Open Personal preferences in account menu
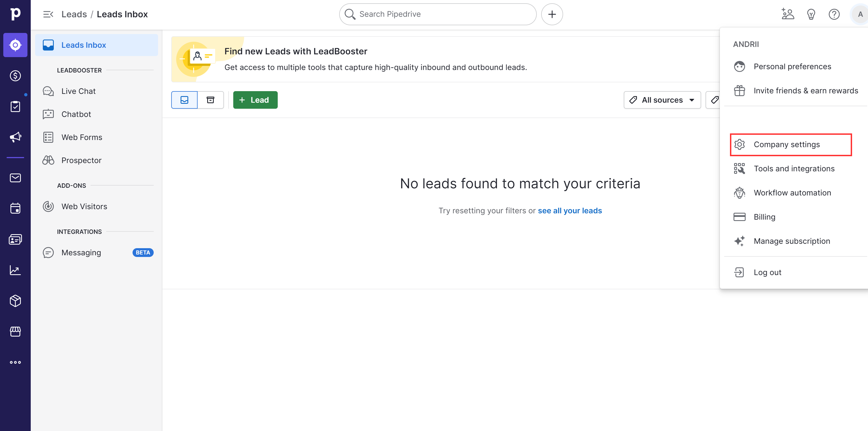 coord(794,66)
